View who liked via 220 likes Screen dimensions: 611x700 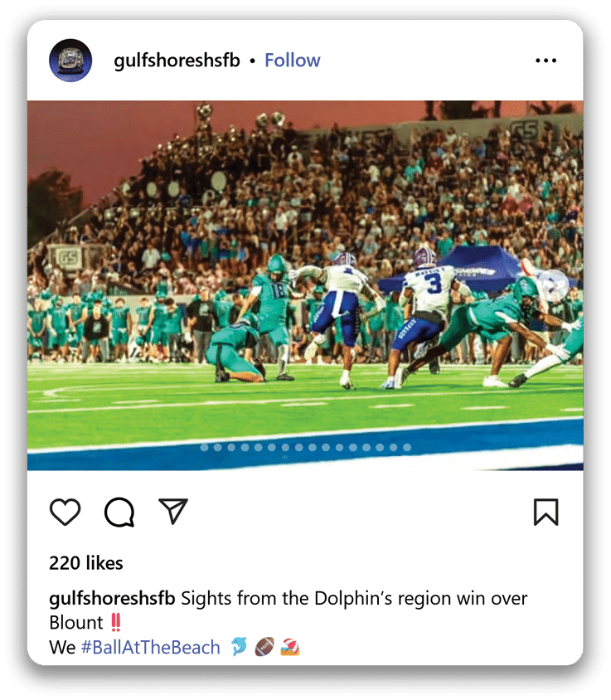coord(86,563)
